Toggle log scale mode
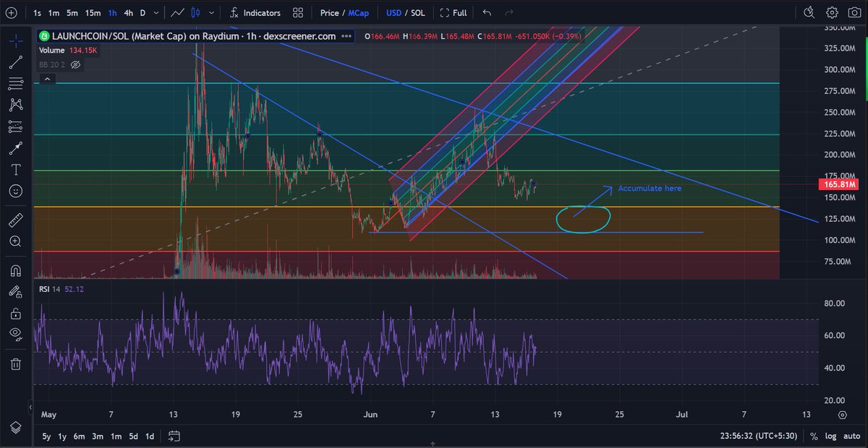 tap(830, 436)
